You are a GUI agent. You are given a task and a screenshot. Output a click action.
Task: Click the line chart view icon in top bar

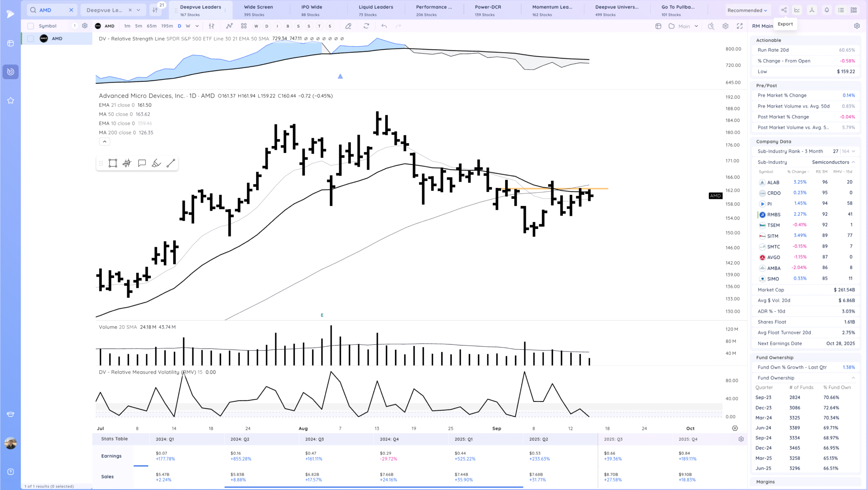click(x=797, y=10)
